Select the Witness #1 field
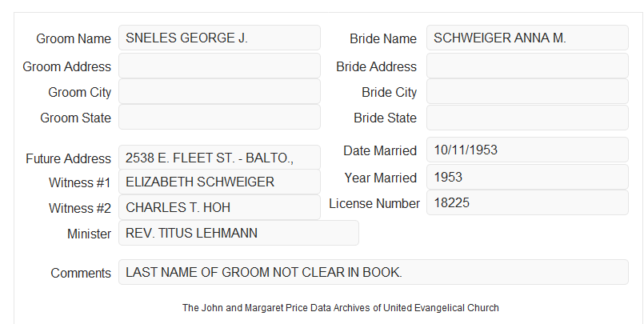This screenshot has width=644, height=324. (x=219, y=182)
